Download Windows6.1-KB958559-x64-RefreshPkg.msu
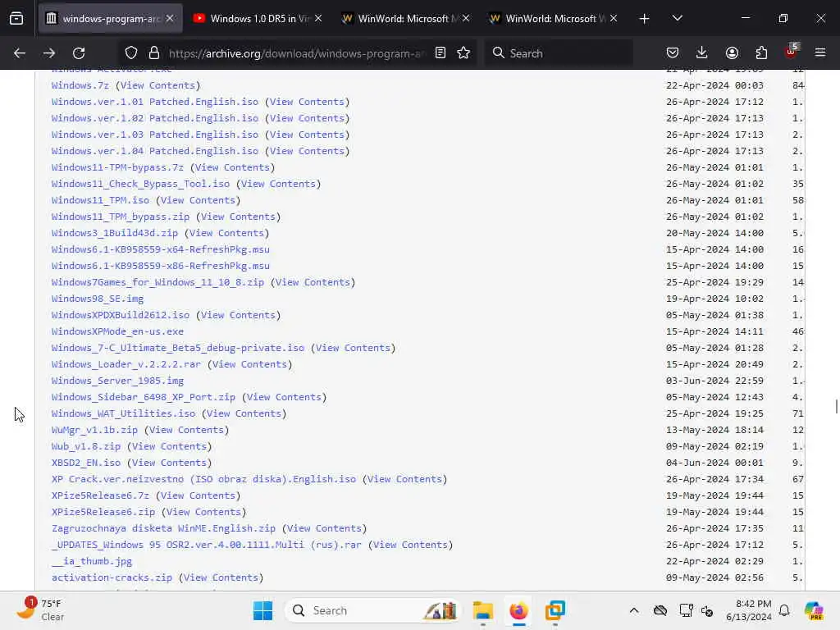This screenshot has height=630, width=840. (x=161, y=249)
